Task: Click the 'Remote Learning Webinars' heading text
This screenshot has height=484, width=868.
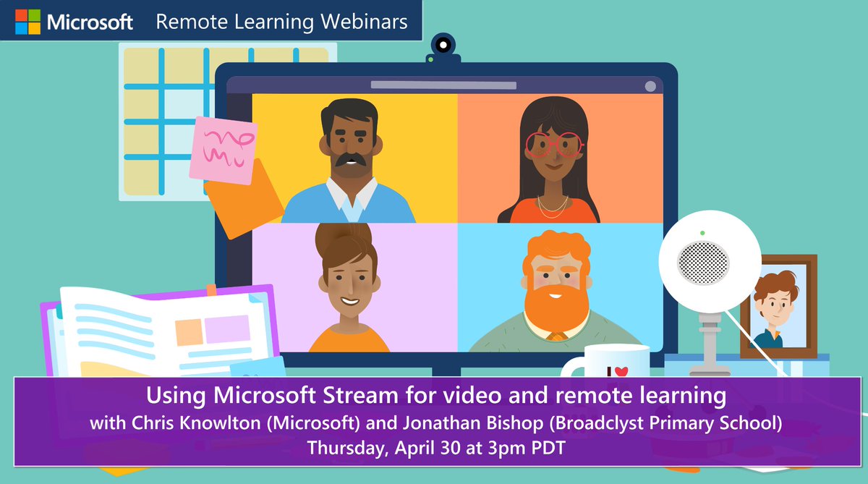Action: coord(282,22)
